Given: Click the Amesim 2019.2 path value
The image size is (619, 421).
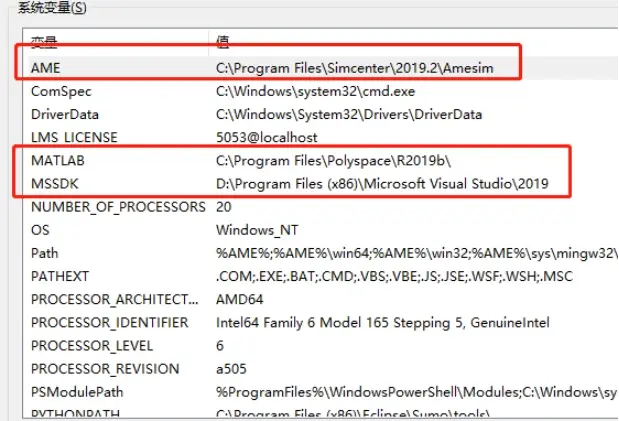Looking at the screenshot, I should tap(355, 68).
